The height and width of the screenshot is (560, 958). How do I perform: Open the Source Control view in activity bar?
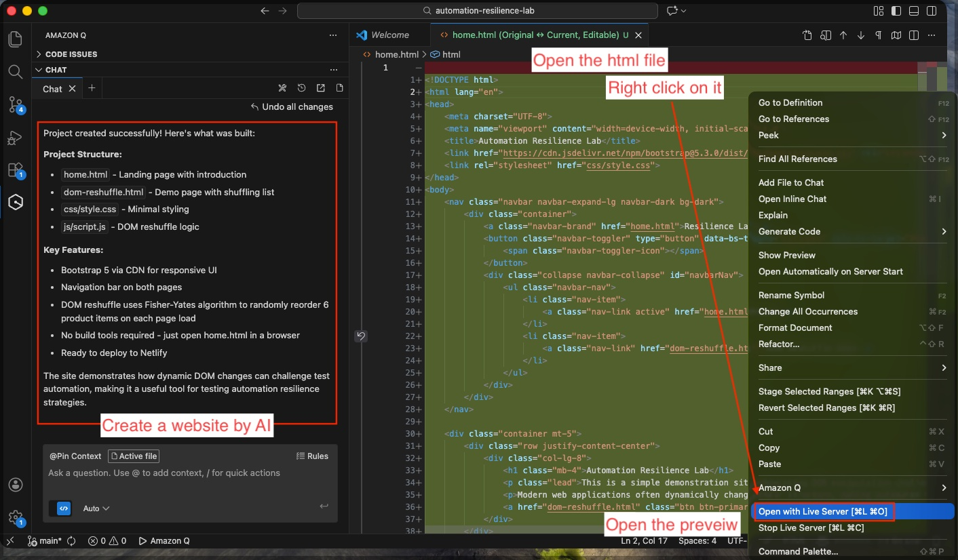coord(15,104)
